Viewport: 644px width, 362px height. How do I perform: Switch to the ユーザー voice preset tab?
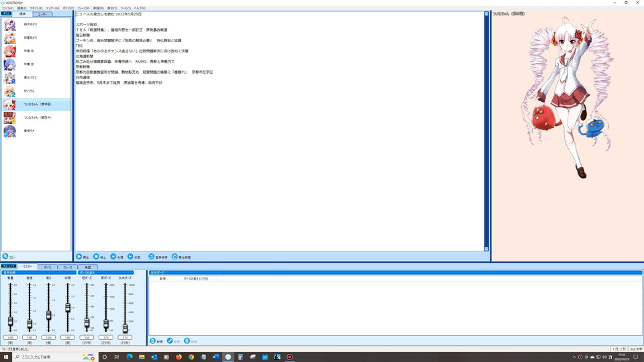coord(43,14)
